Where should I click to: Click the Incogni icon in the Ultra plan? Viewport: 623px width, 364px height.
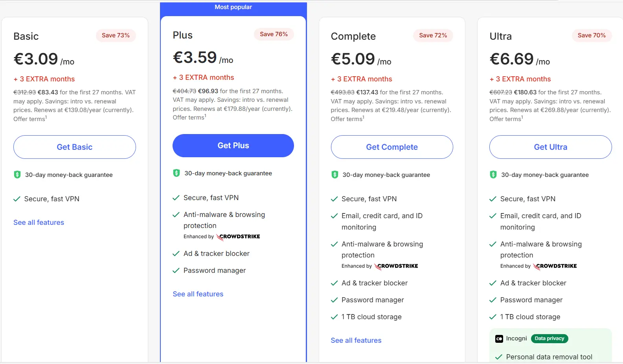pyautogui.click(x=498, y=338)
